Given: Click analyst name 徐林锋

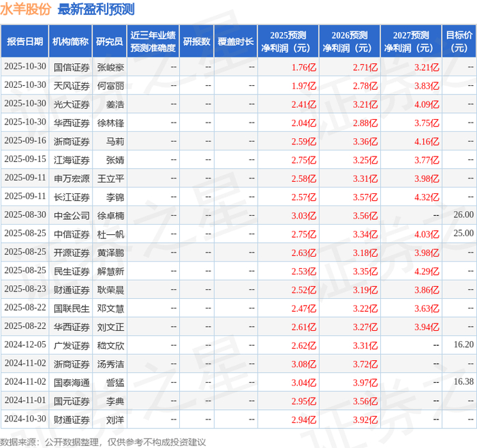Looking at the screenshot, I should pos(110,123).
